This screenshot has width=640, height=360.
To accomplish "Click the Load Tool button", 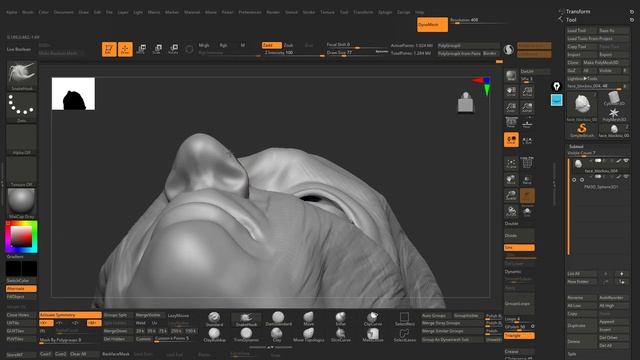I will (x=582, y=31).
